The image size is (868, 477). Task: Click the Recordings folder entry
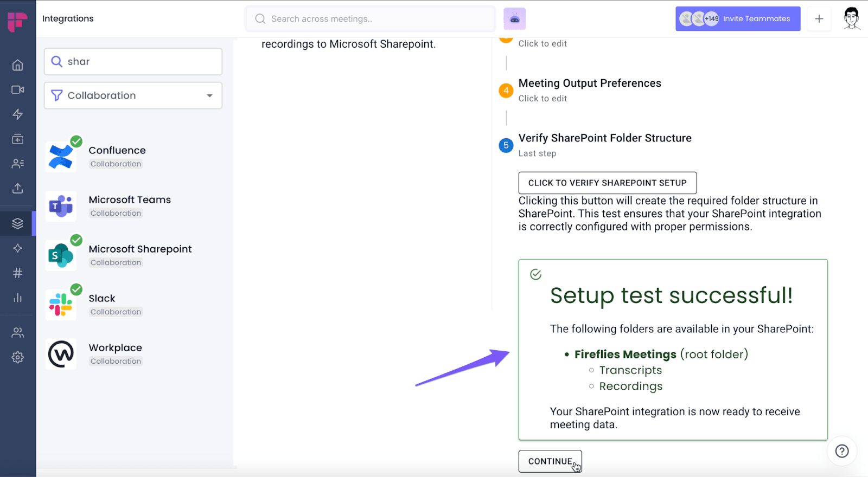[x=631, y=386]
